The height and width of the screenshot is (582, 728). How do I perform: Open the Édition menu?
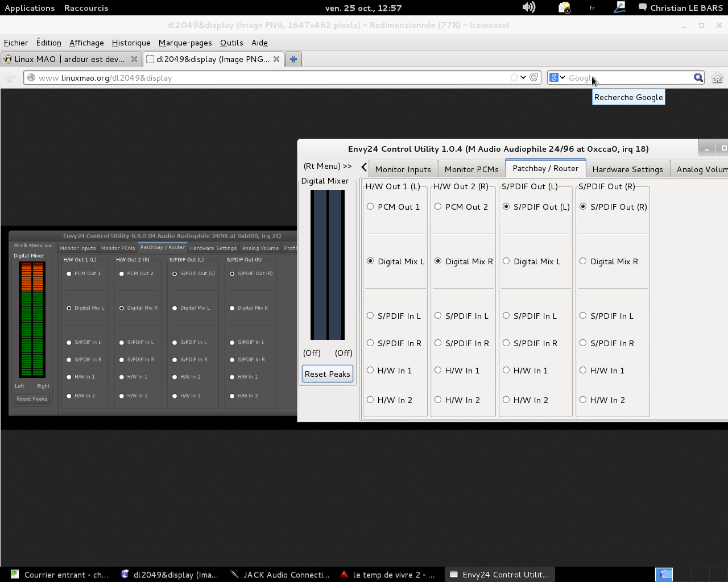(x=49, y=43)
